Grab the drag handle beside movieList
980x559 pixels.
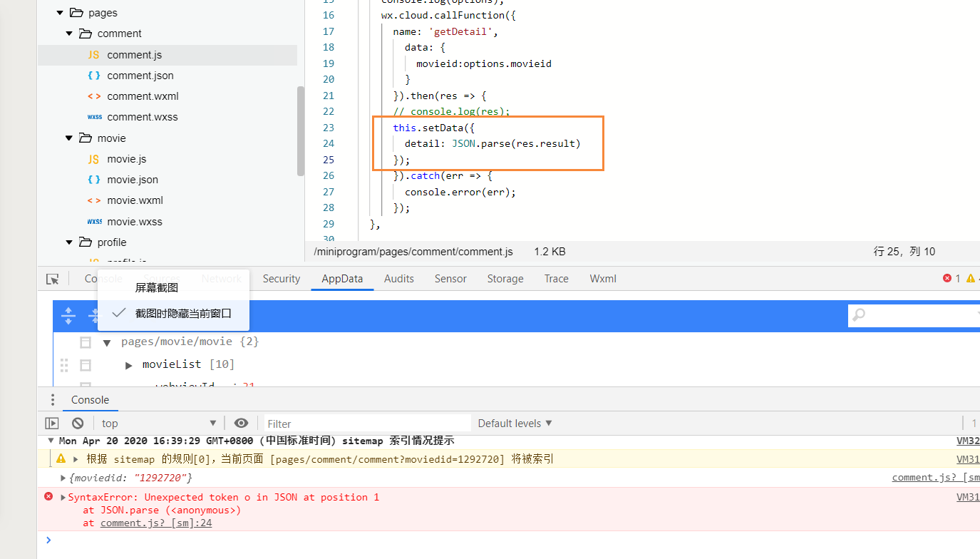pos(64,365)
